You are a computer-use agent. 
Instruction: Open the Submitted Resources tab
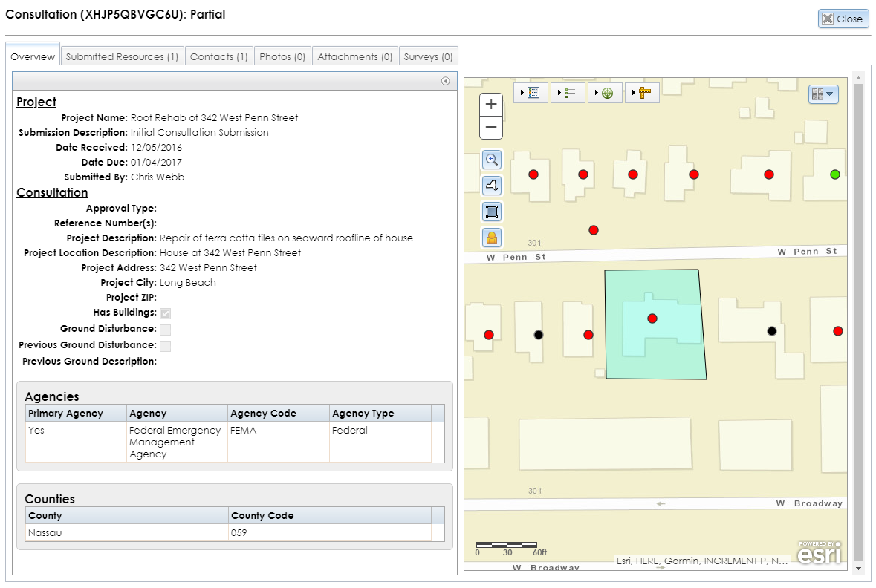pyautogui.click(x=122, y=55)
